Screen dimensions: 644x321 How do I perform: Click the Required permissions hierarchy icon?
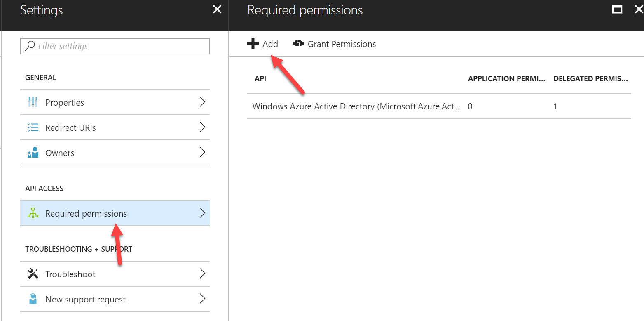[x=33, y=213]
